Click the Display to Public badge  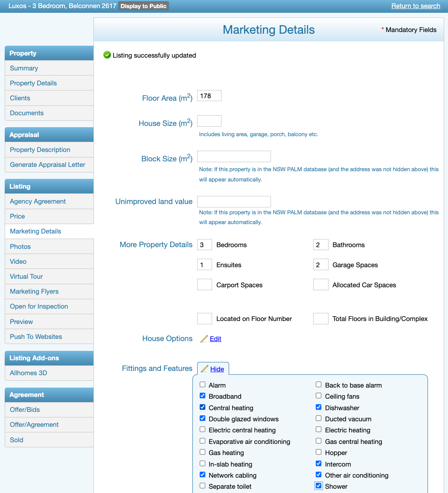143,6
